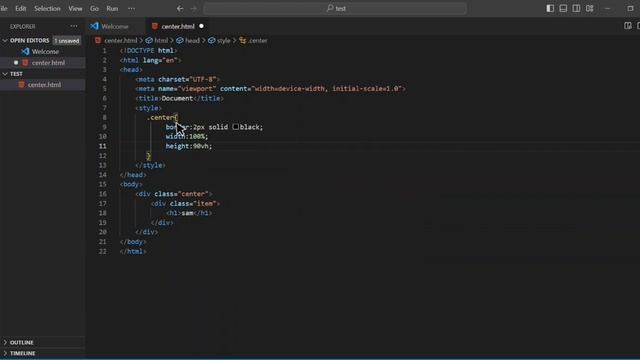Image resolution: width=640 pixels, height=360 pixels.
Task: Open the Selection menu
Action: (47, 8)
